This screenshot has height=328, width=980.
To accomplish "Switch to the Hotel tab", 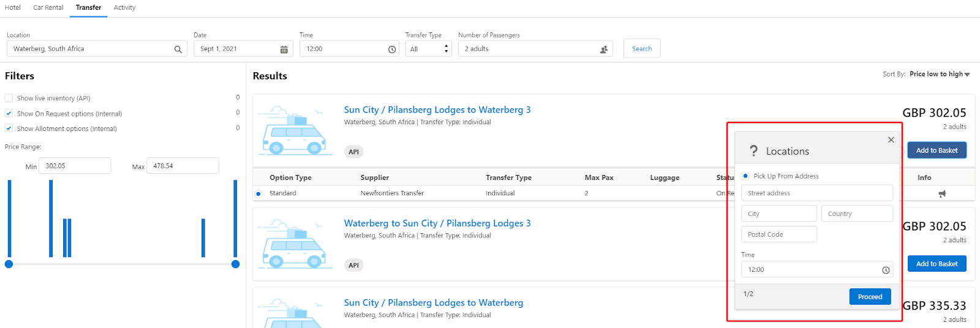I will click(x=13, y=7).
